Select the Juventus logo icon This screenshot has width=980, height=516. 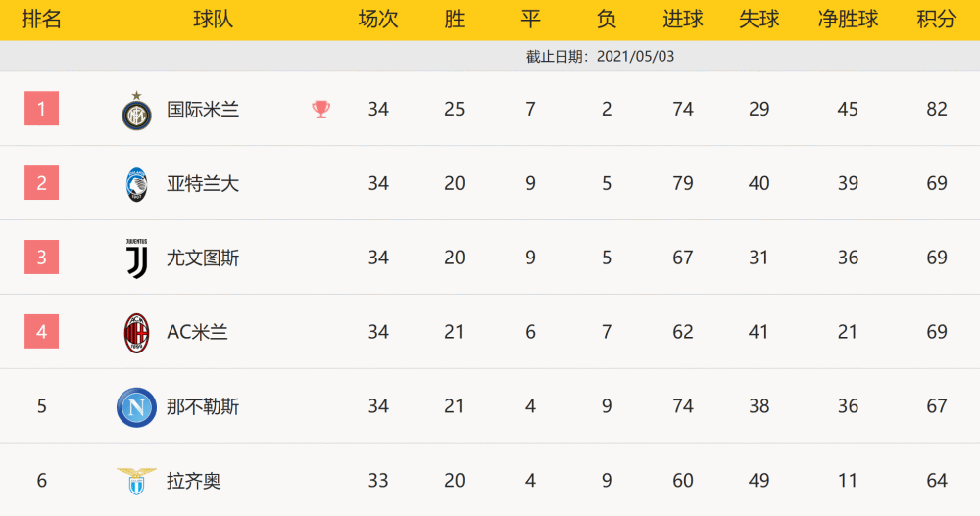[x=137, y=258]
